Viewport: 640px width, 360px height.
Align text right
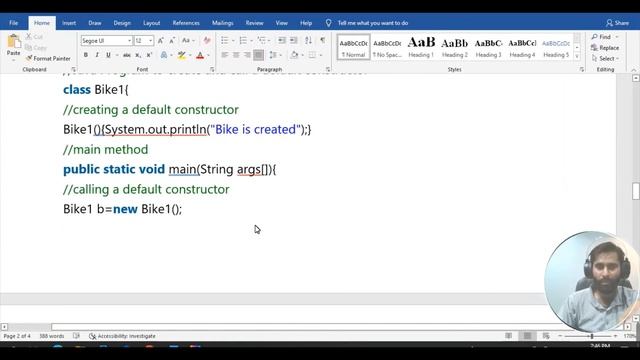point(247,55)
